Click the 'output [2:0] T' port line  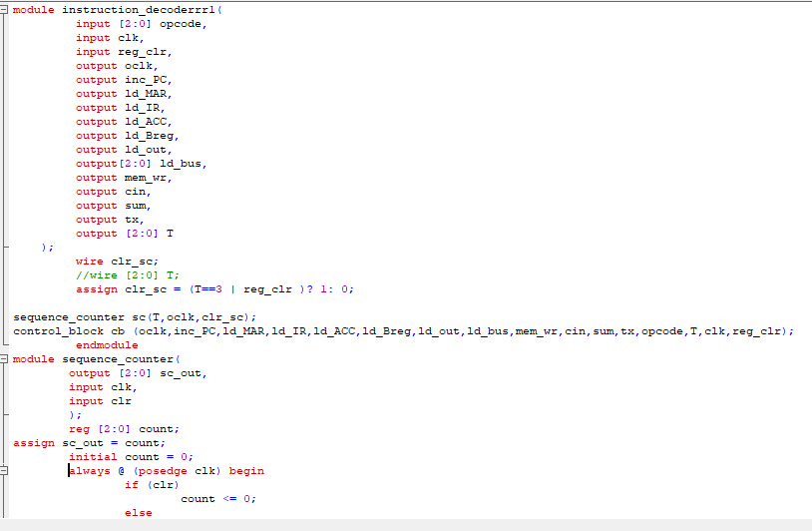pos(125,234)
